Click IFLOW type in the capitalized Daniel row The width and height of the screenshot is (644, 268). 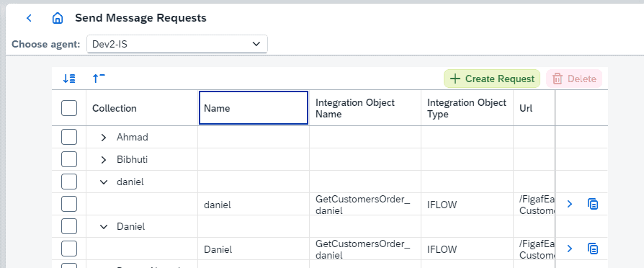tap(442, 249)
